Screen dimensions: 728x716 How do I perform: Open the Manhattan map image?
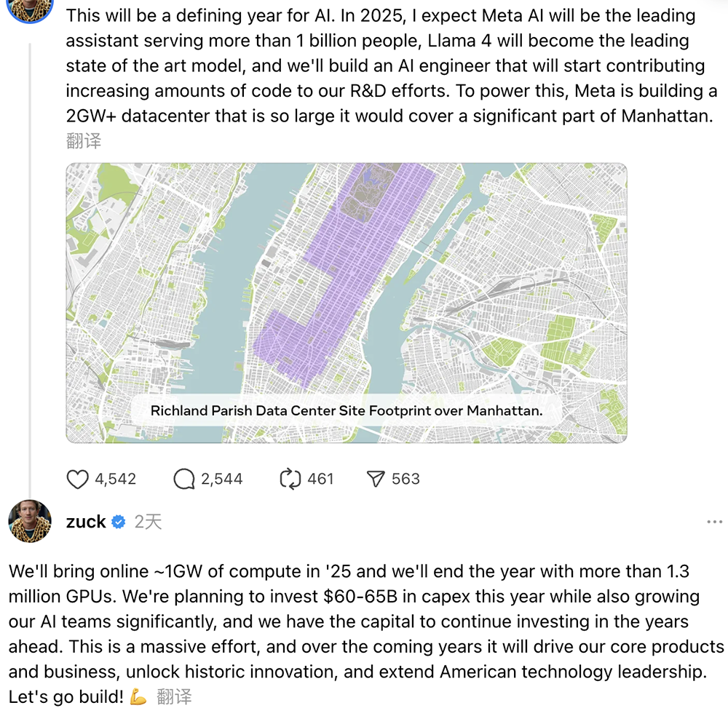(347, 291)
